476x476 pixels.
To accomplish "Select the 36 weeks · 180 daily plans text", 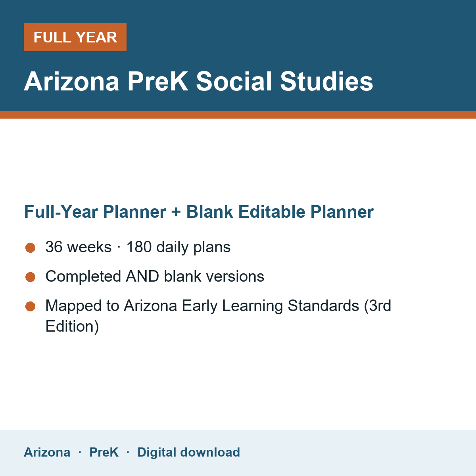I will (138, 247).
